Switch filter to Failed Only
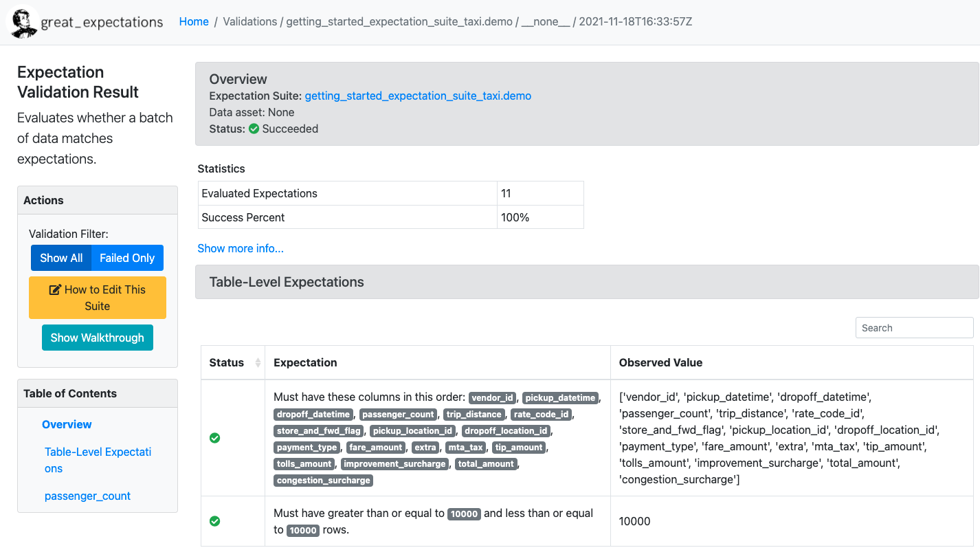Image resolution: width=980 pixels, height=550 pixels. point(127,258)
